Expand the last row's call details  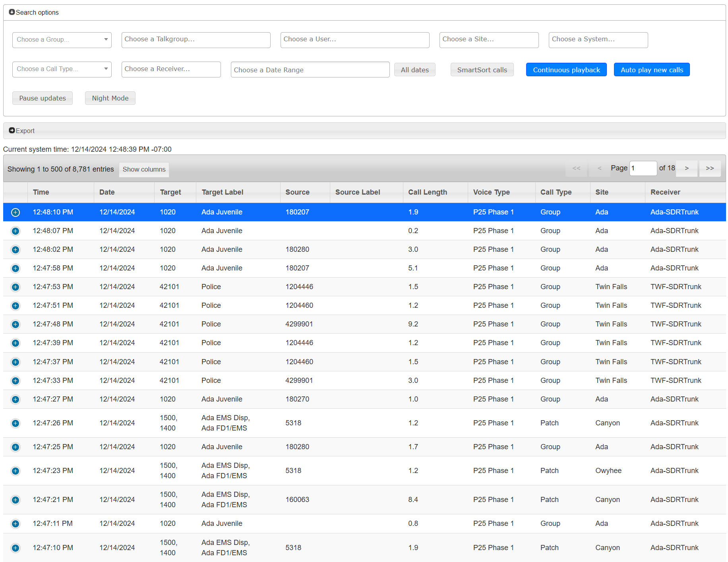click(15, 547)
